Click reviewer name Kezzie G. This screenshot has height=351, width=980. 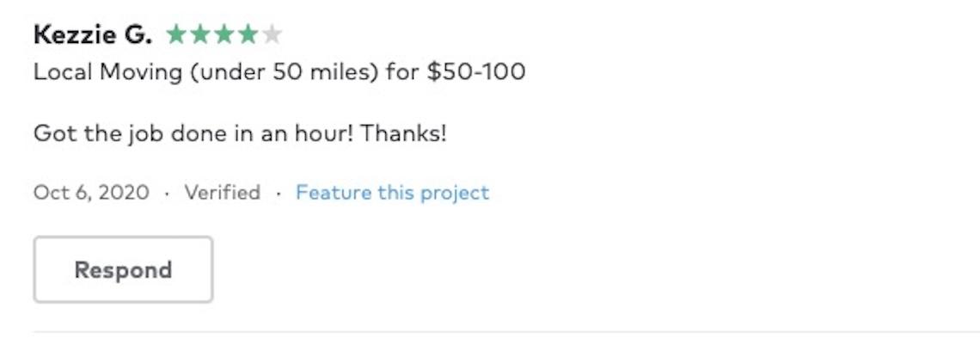(x=93, y=34)
